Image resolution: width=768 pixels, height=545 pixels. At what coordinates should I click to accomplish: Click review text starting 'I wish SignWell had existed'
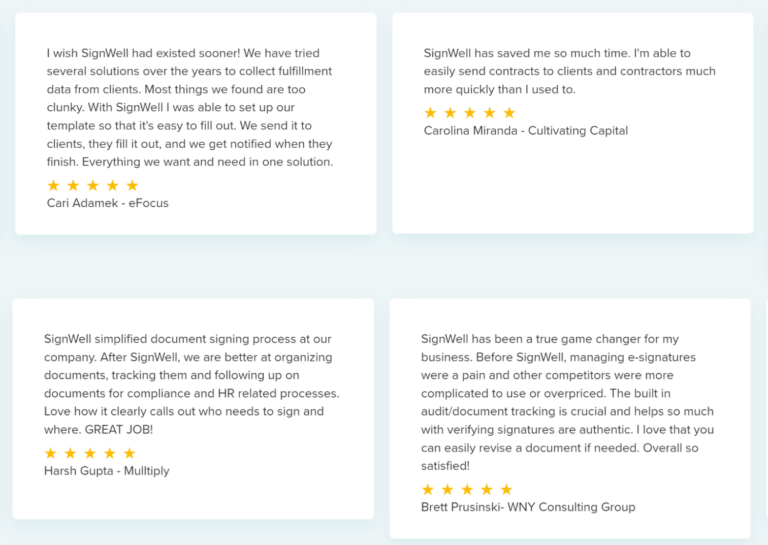(190, 107)
